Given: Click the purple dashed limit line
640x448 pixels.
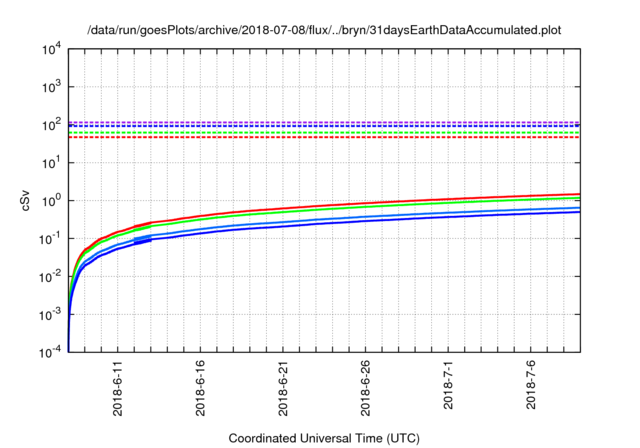Looking at the screenshot, I should (x=324, y=122).
